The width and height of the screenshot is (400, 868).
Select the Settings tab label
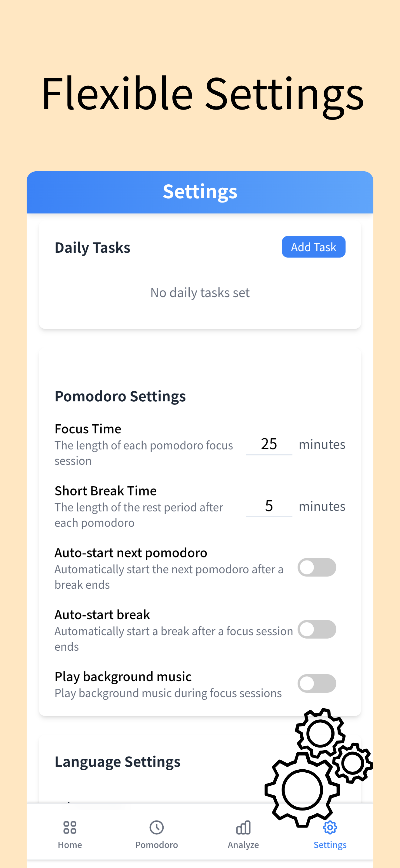330,845
